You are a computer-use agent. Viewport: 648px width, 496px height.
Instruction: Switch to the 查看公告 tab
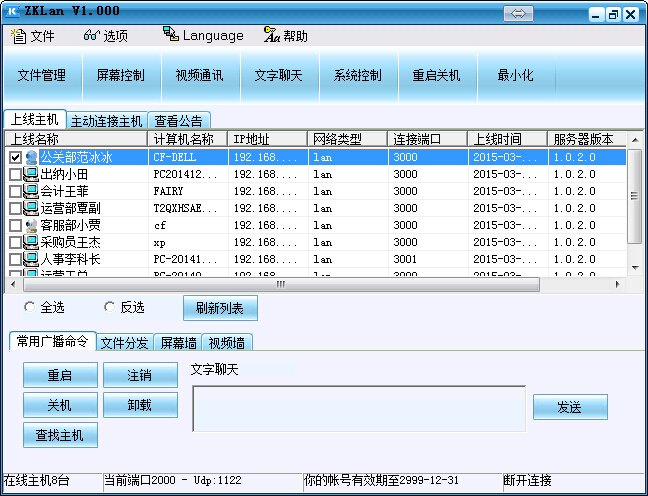[178, 121]
